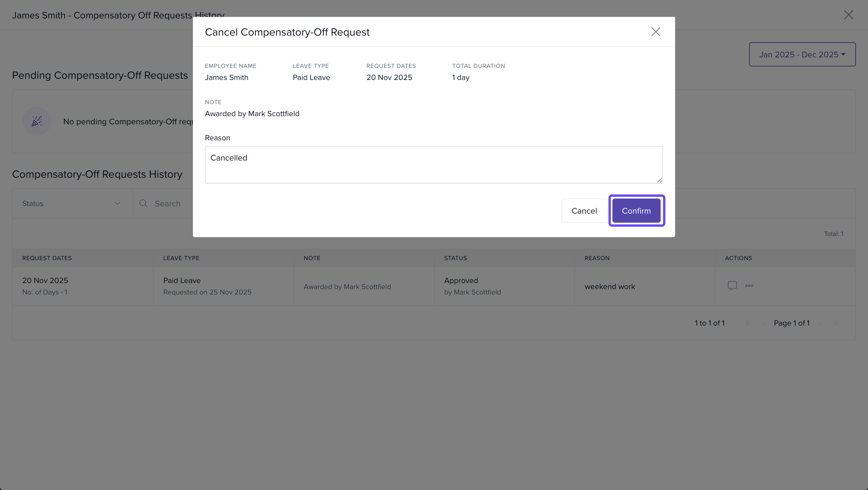The image size is (868, 490).
Task: Go to last page pagination icon
Action: tap(835, 323)
